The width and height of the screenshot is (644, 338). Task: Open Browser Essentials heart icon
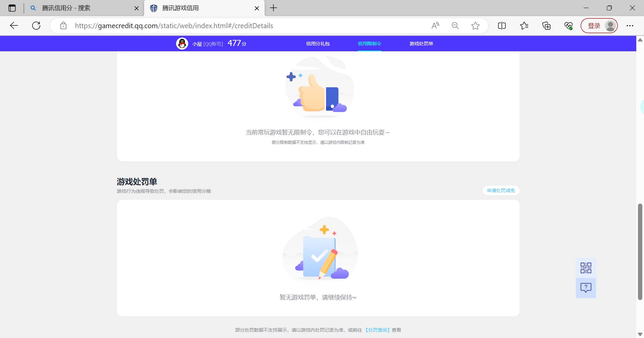568,25
